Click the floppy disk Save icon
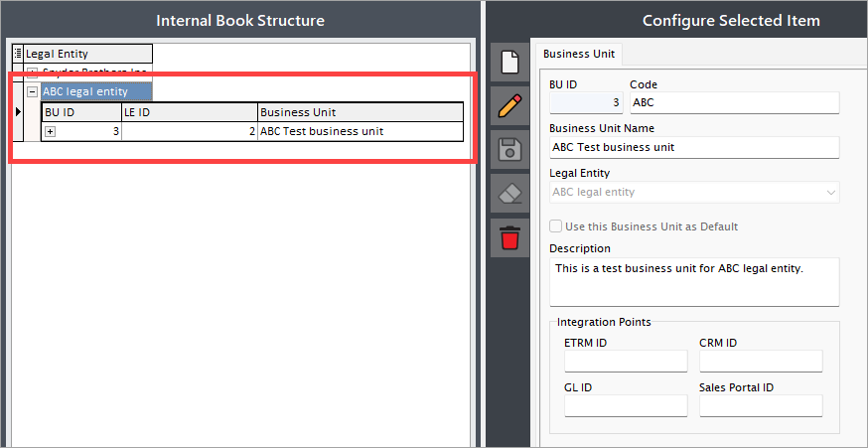868x448 pixels. (x=509, y=150)
